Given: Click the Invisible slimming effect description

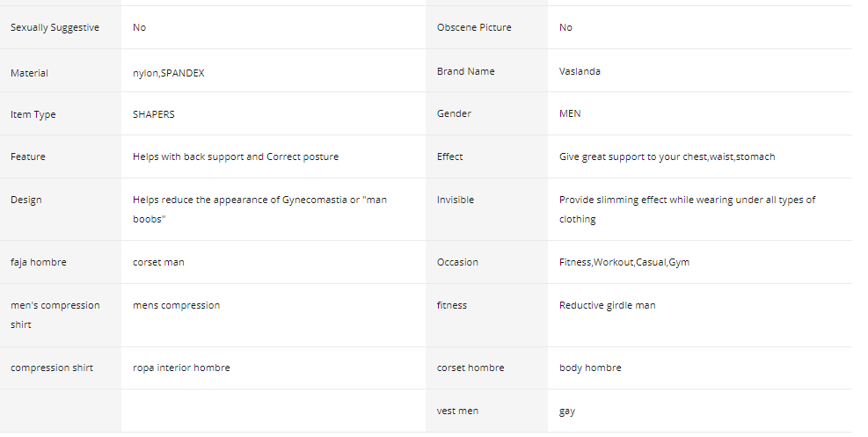Looking at the screenshot, I should (687, 209).
